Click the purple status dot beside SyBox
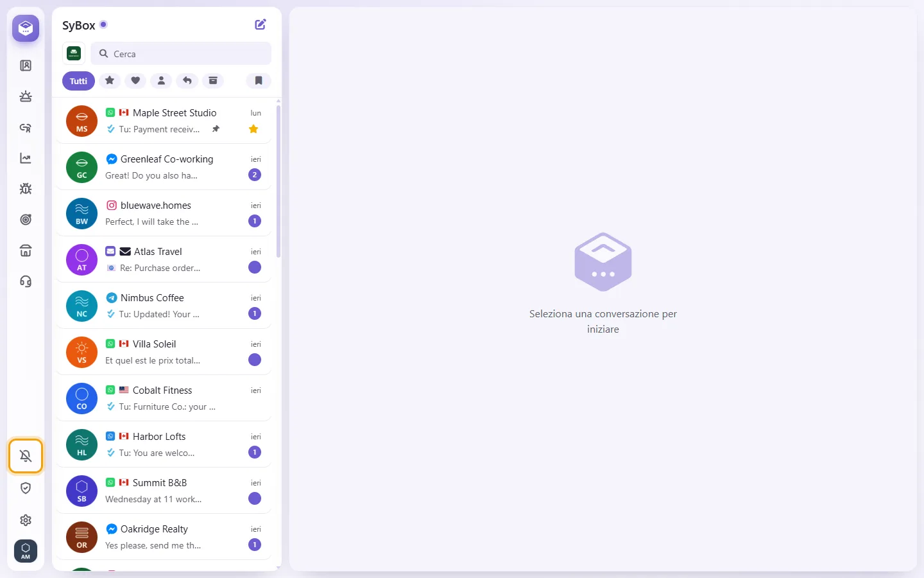The width and height of the screenshot is (924, 578). pos(103,24)
